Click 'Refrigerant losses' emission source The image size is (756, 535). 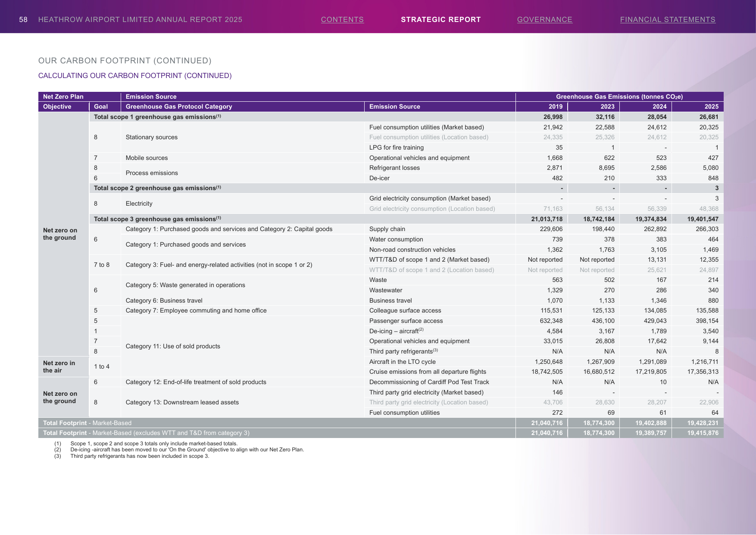pyautogui.click(x=394, y=168)
